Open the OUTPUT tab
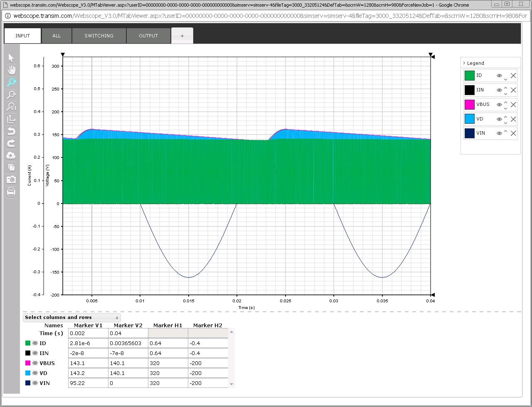532x407 pixels. [148, 36]
